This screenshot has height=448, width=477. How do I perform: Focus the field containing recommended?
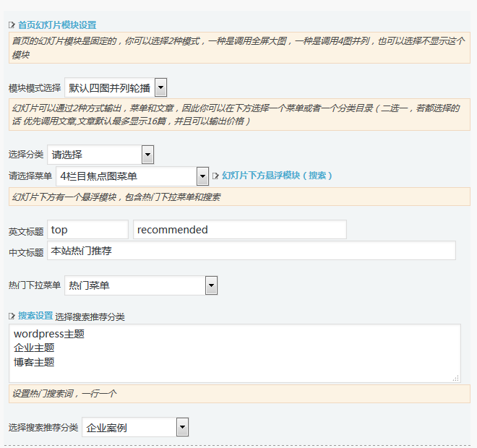pos(239,230)
